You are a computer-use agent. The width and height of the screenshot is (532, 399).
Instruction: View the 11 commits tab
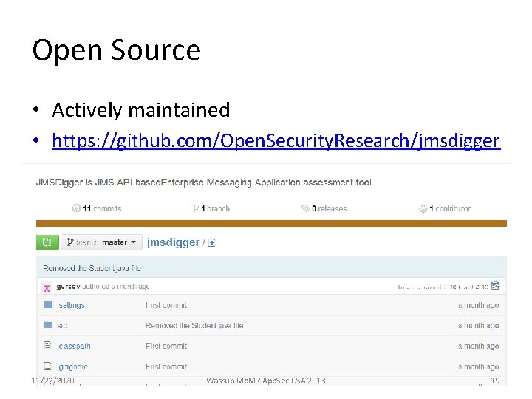tap(97, 208)
